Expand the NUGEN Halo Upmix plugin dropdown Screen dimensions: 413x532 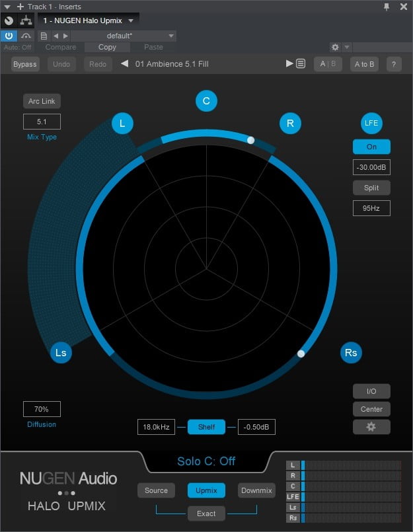[x=131, y=20]
